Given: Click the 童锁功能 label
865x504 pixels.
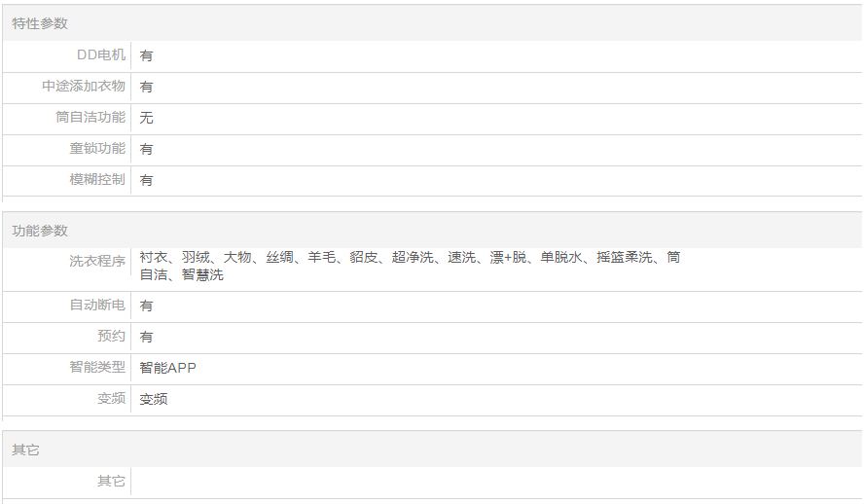Looking at the screenshot, I should click(97, 149).
